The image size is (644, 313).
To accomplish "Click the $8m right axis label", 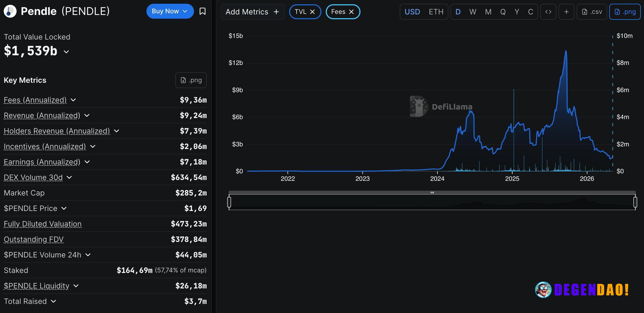I will coord(623,63).
